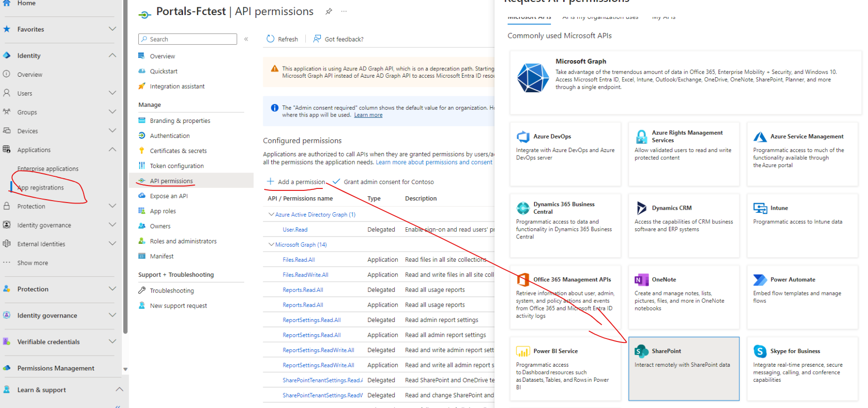
Task: Click the Azure Service Management icon
Action: pos(760,136)
